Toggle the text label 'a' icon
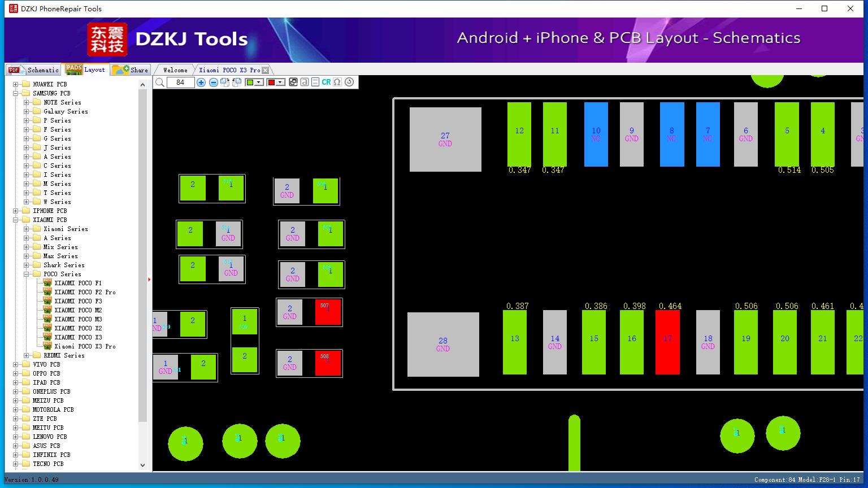The height and width of the screenshot is (488, 868). 305,82
